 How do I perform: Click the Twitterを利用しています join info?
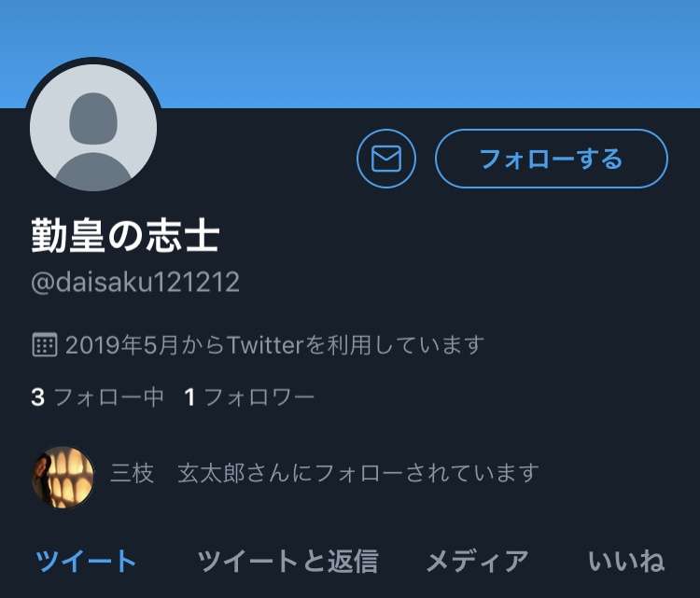point(356,345)
